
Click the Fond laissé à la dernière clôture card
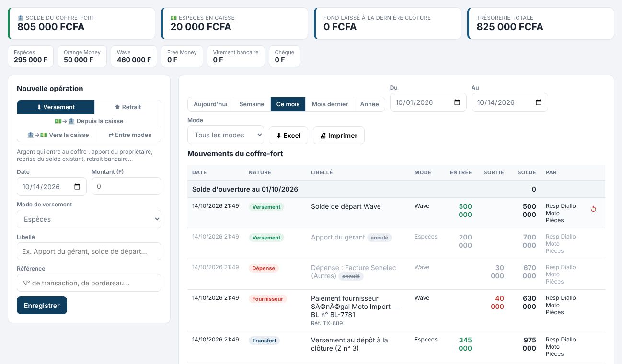click(x=388, y=23)
